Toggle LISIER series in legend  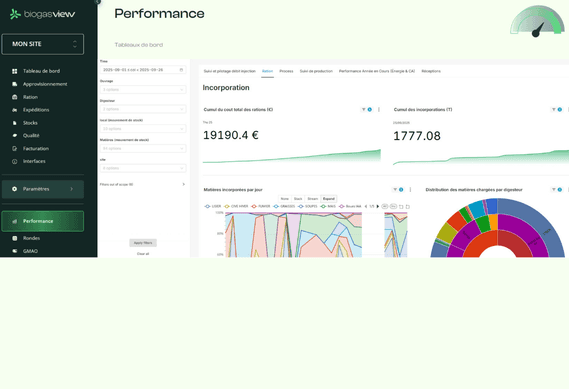(213, 206)
